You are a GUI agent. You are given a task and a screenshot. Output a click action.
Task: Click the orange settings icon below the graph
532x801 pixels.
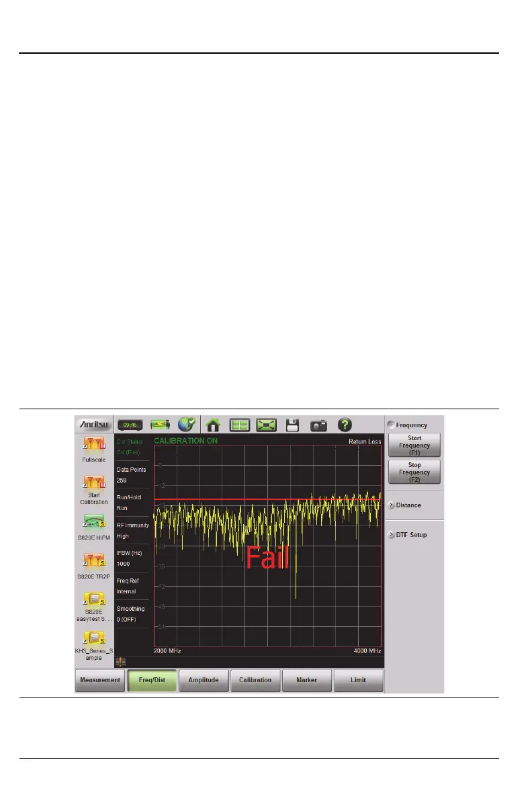(120, 662)
